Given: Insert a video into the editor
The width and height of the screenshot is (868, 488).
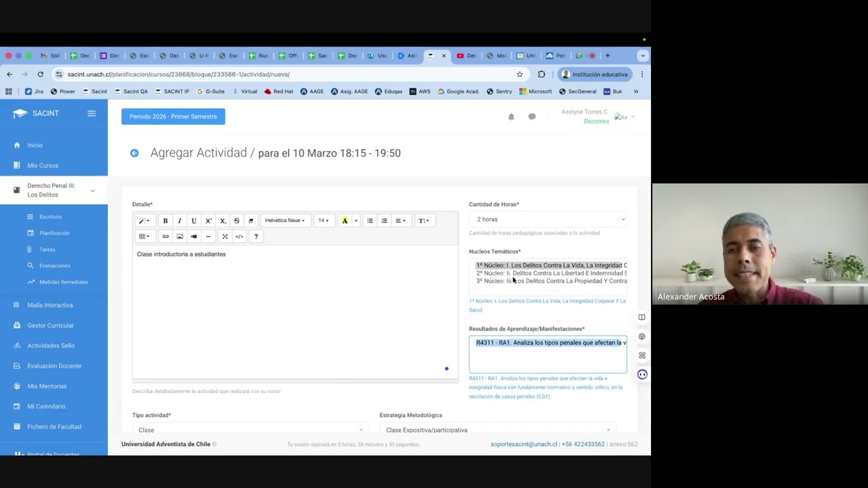Looking at the screenshot, I should point(194,237).
